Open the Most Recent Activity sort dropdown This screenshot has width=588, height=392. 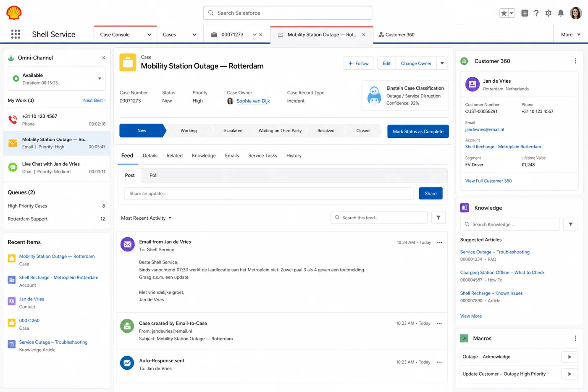point(146,218)
